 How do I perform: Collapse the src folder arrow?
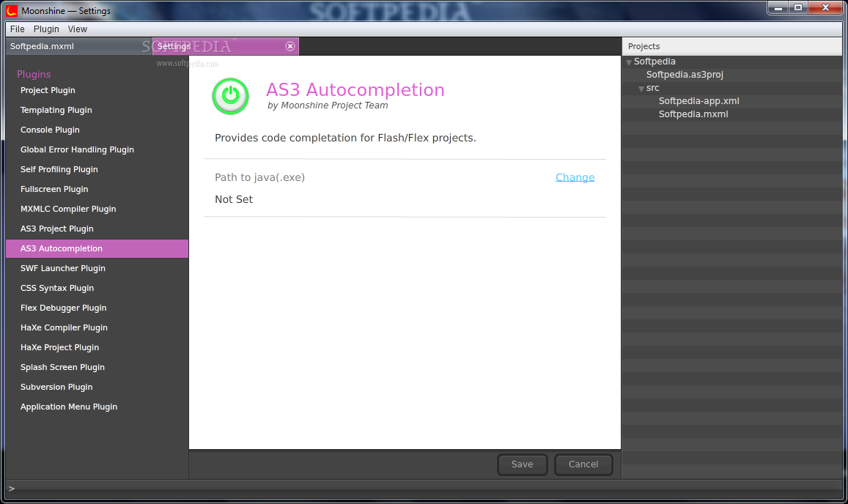(x=641, y=89)
